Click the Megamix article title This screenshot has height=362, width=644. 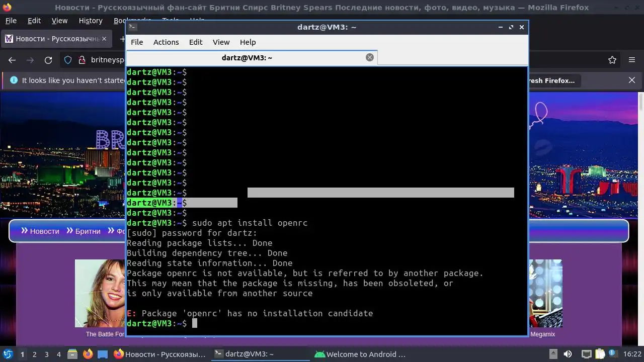pos(543,334)
